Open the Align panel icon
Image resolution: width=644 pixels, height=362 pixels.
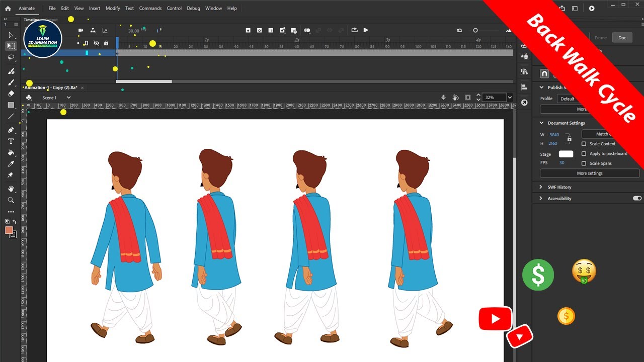tap(524, 87)
